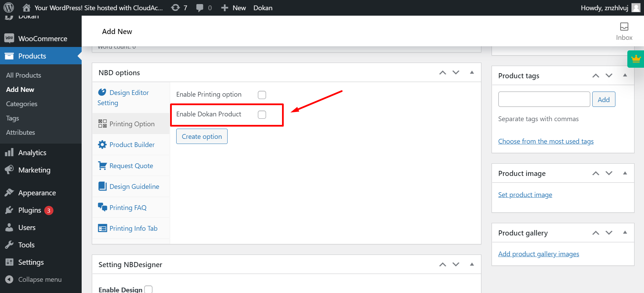This screenshot has height=293, width=644.
Task: Click the Products archive icon
Action: (9, 56)
